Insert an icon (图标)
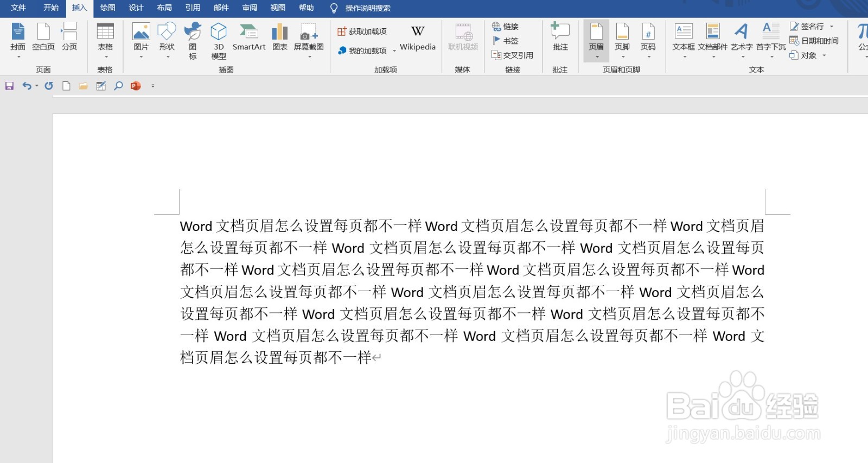The height and width of the screenshot is (463, 868). [193, 41]
